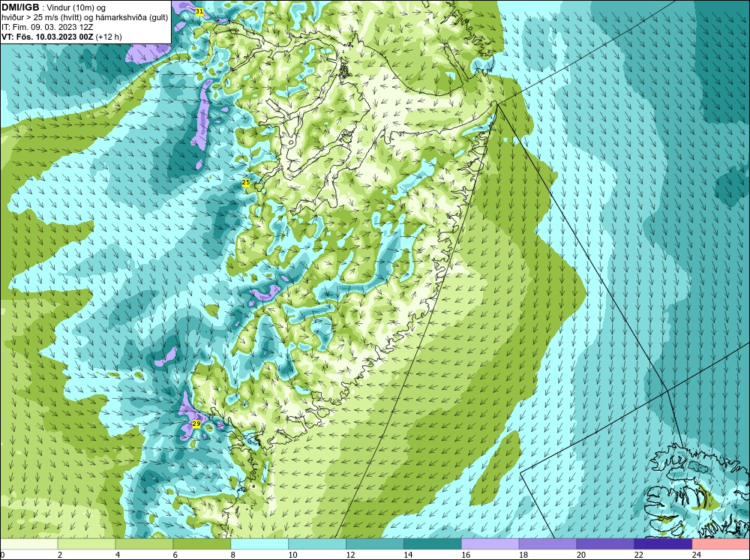
Task: Click the legend tick label 8
Action: (x=233, y=555)
